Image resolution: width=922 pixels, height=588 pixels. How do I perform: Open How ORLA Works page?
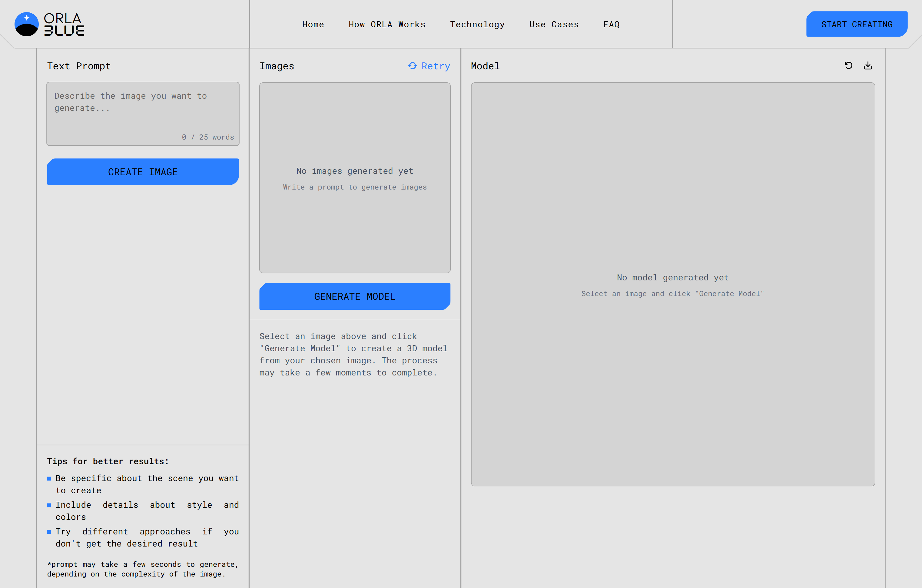pyautogui.click(x=387, y=25)
